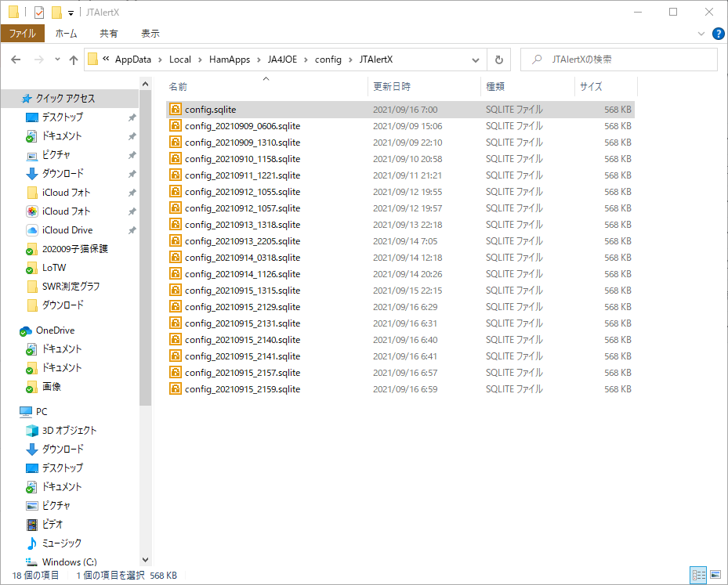The image size is (728, 585).
Task: Click the blue ダウンロード arrow icon under PC
Action: point(31,449)
